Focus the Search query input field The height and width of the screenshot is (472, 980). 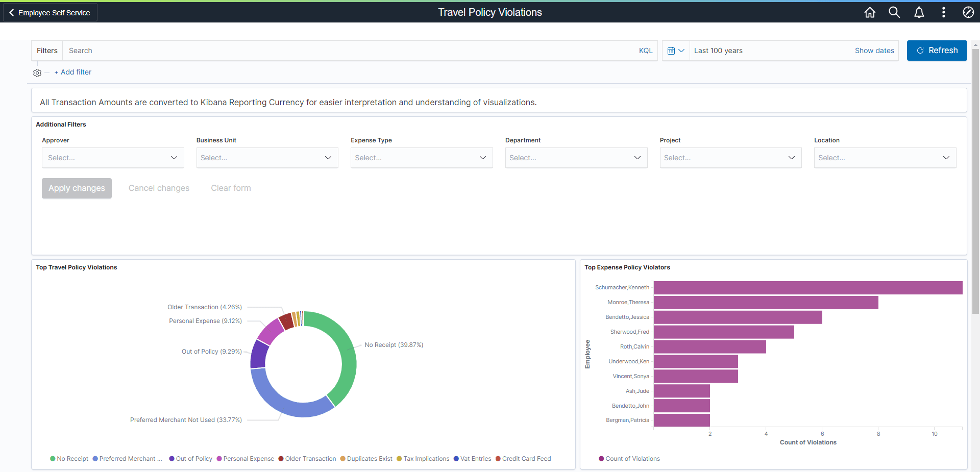coord(347,51)
